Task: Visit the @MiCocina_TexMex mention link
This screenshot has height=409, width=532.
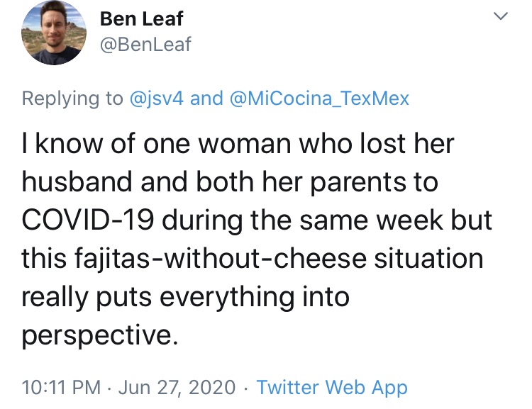Action: coord(320,98)
